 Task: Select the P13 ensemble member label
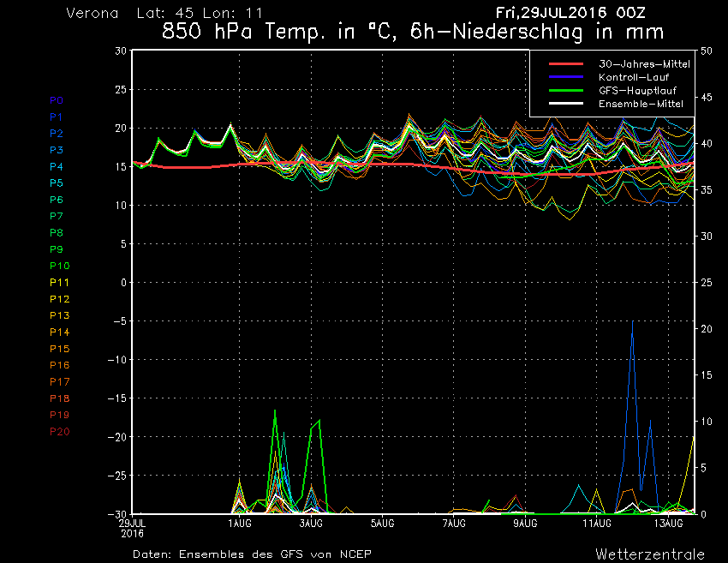pos(59,315)
